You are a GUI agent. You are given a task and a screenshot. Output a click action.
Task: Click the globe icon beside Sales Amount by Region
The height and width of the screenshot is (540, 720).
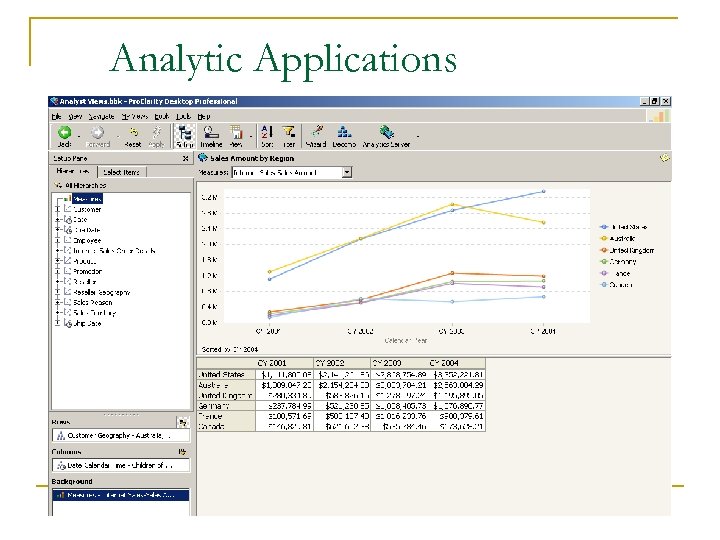click(x=202, y=158)
